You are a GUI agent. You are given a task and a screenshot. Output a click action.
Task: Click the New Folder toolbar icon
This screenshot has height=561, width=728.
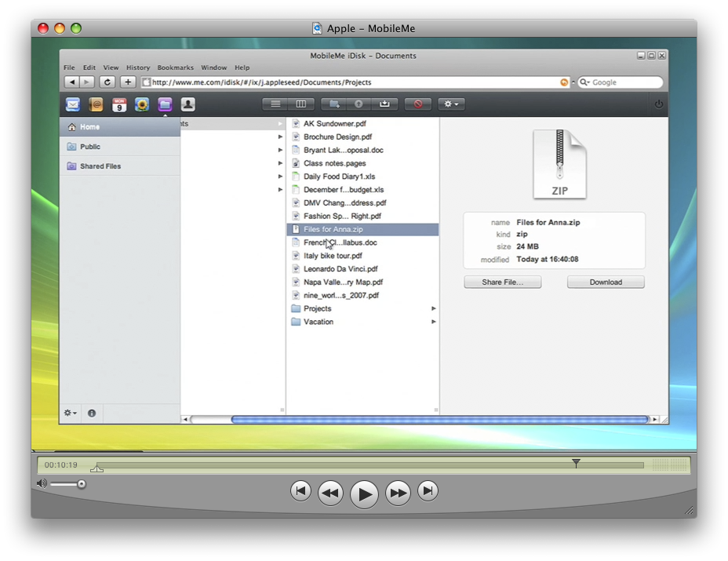(334, 104)
